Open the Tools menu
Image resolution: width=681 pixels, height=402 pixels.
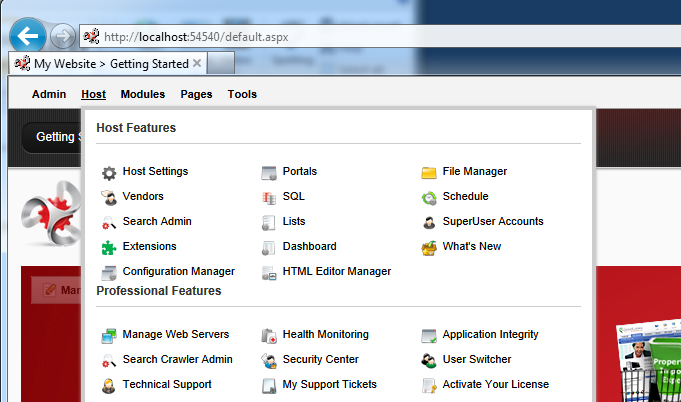tap(242, 94)
